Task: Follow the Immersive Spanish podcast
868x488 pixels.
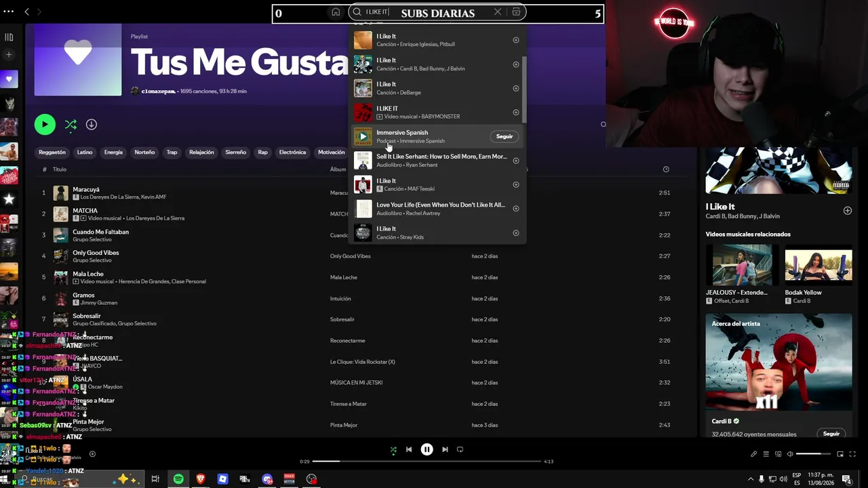Action: click(x=505, y=136)
